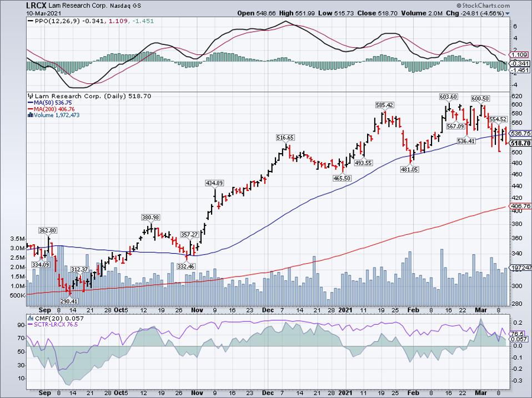Screen dimensions: 532x398
Task: Click the 406.76 tag on the price right axis
Action: [520, 206]
